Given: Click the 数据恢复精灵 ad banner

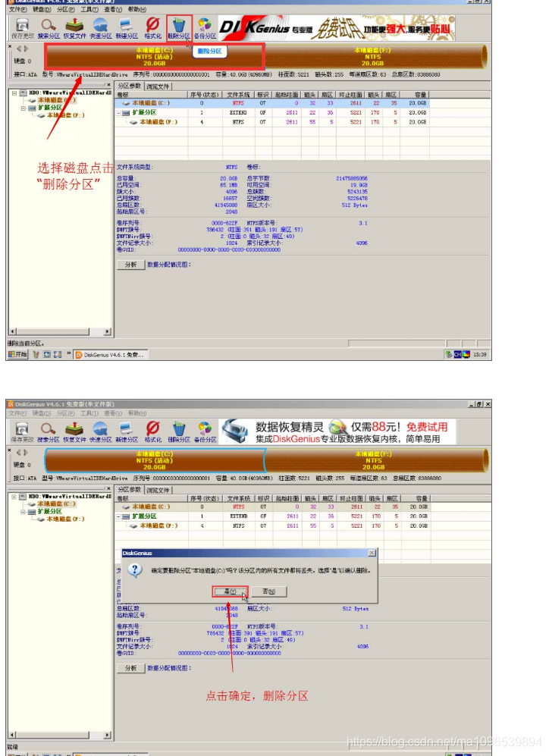Looking at the screenshot, I should click(337, 431).
